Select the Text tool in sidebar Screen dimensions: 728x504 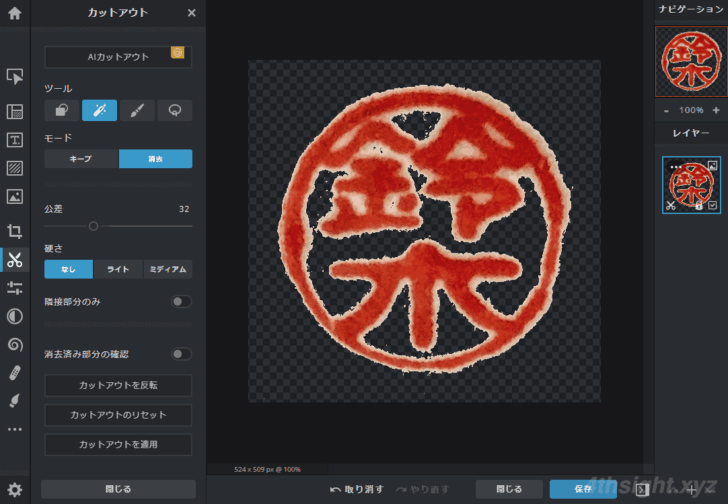[x=15, y=139]
